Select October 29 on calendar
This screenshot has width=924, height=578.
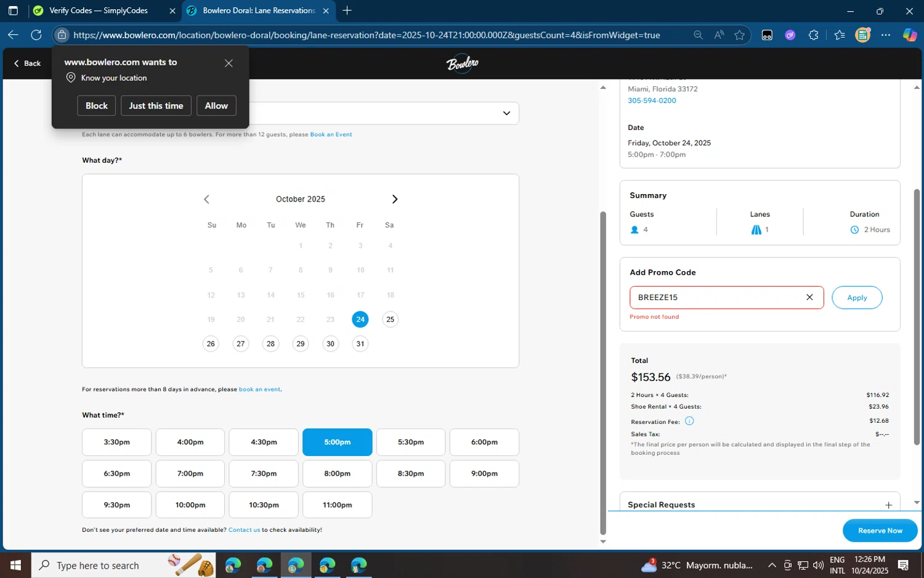(x=301, y=344)
